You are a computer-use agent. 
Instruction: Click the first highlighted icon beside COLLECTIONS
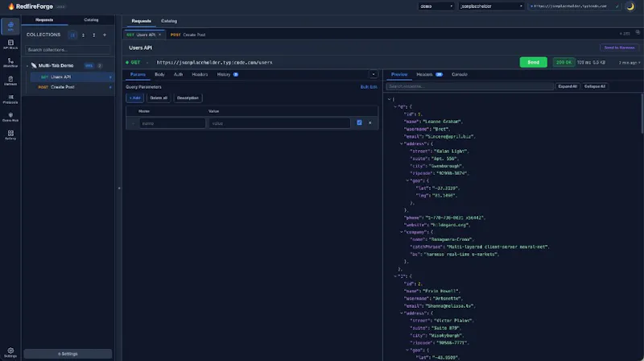pyautogui.click(x=72, y=35)
